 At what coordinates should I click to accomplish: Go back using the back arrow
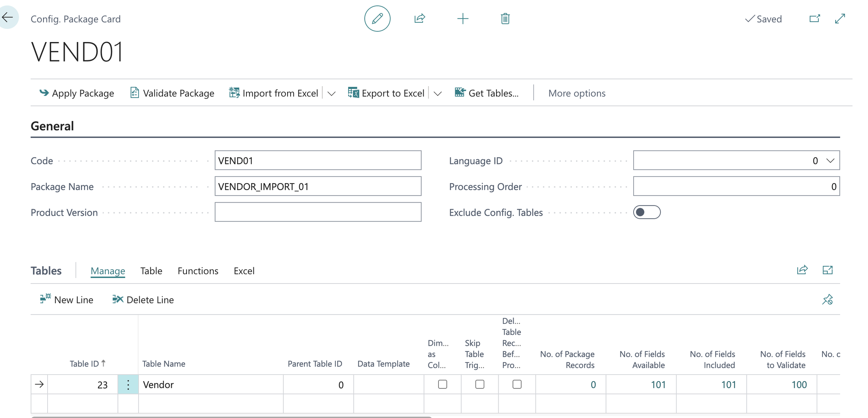[x=8, y=17]
